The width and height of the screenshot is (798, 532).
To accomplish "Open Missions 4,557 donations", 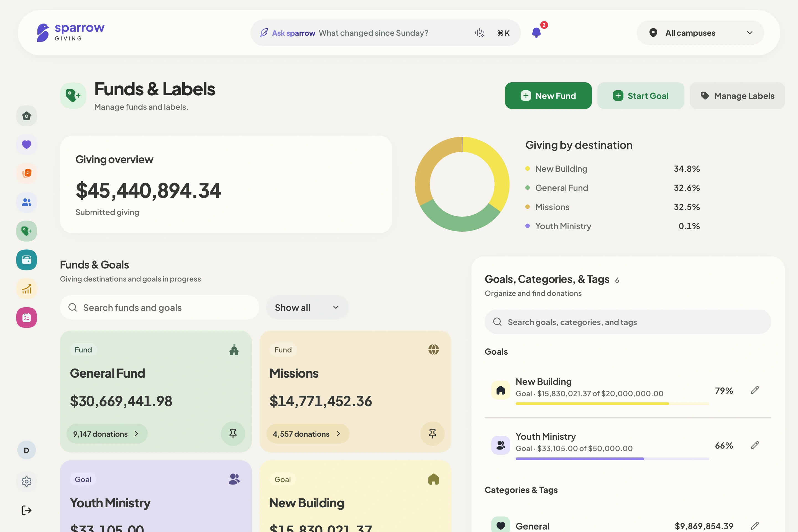I will (307, 434).
